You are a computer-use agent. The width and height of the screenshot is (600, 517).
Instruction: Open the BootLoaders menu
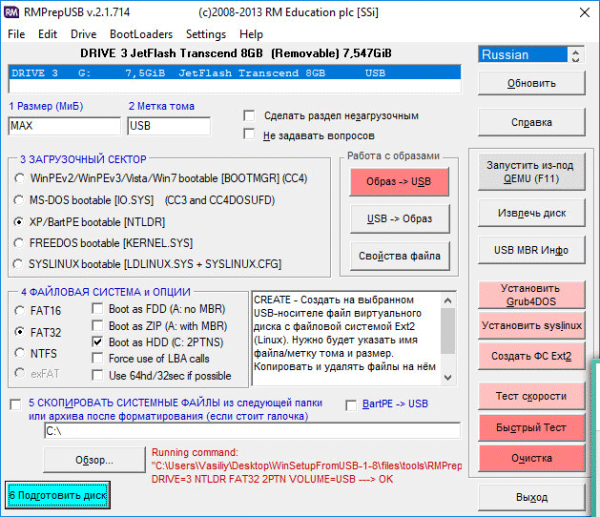click(x=141, y=34)
